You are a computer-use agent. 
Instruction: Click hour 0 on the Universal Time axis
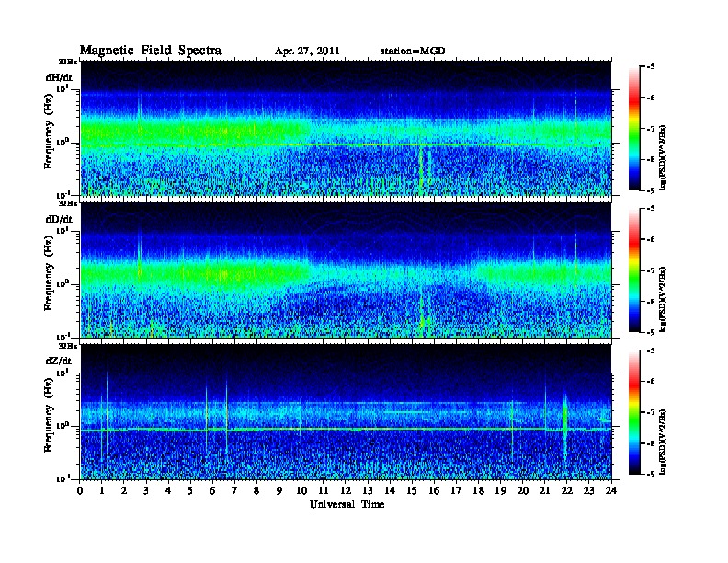80,490
